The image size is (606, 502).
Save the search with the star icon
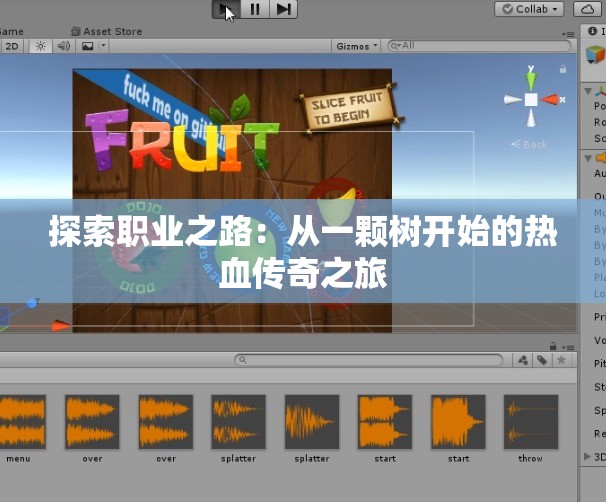point(562,360)
